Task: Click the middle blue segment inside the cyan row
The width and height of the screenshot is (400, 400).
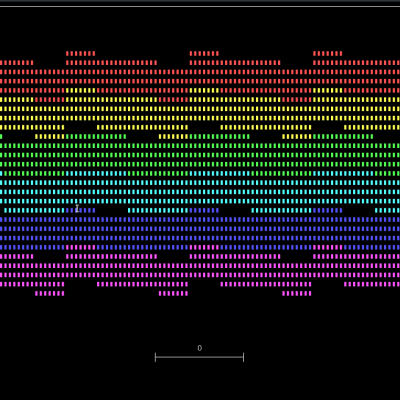Action: tap(204, 210)
